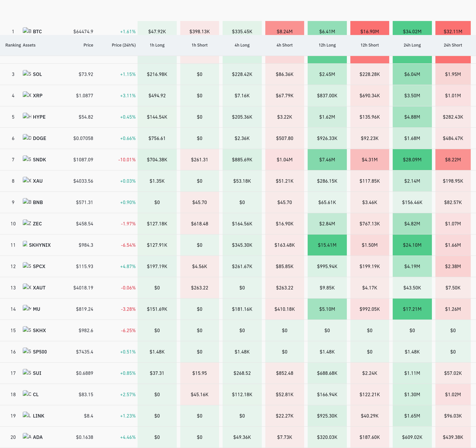
Task: Click the SKHYNIX asset icon
Action: (25, 244)
